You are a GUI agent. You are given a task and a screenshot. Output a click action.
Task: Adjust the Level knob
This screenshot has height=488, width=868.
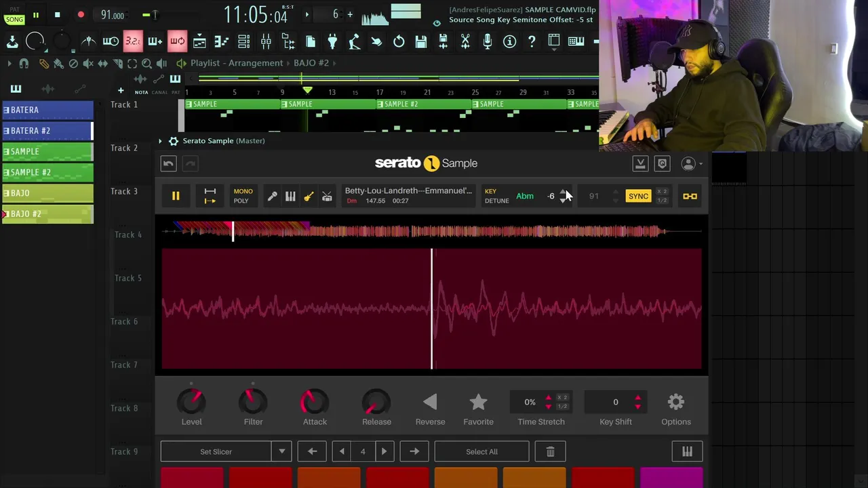pyautogui.click(x=191, y=402)
